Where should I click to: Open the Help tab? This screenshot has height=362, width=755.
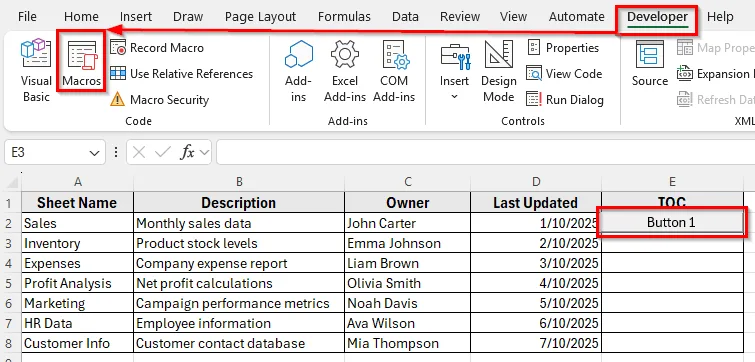tap(720, 16)
